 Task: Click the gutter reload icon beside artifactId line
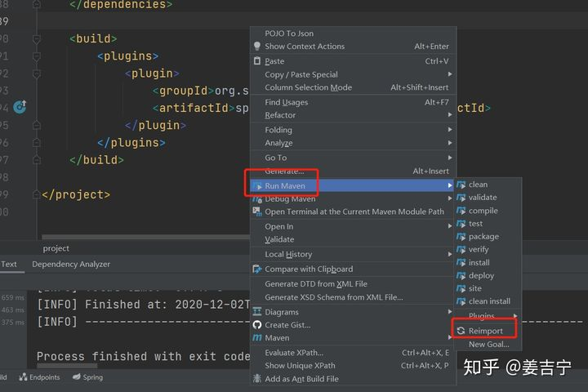pyautogui.click(x=20, y=107)
